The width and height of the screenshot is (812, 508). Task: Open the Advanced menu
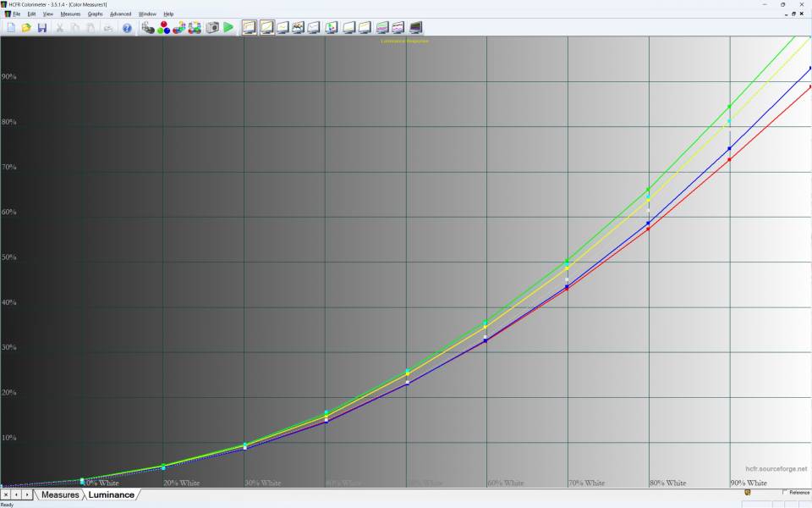coord(120,14)
